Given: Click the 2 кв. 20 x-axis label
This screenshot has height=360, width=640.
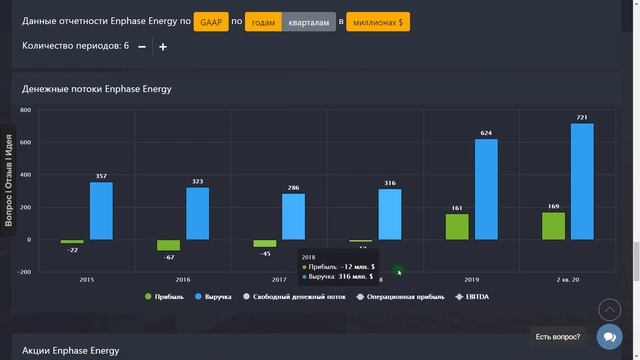Looking at the screenshot, I should pyautogui.click(x=568, y=280).
